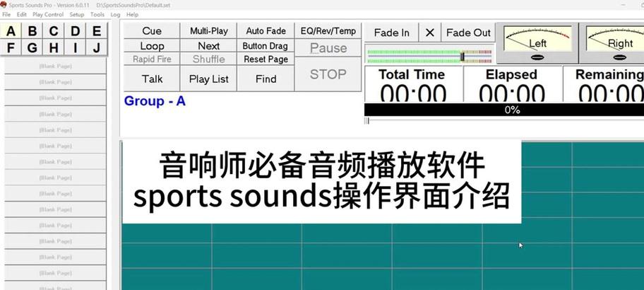644x290 pixels.
Task: Click the Group - A label
Action: [155, 101]
